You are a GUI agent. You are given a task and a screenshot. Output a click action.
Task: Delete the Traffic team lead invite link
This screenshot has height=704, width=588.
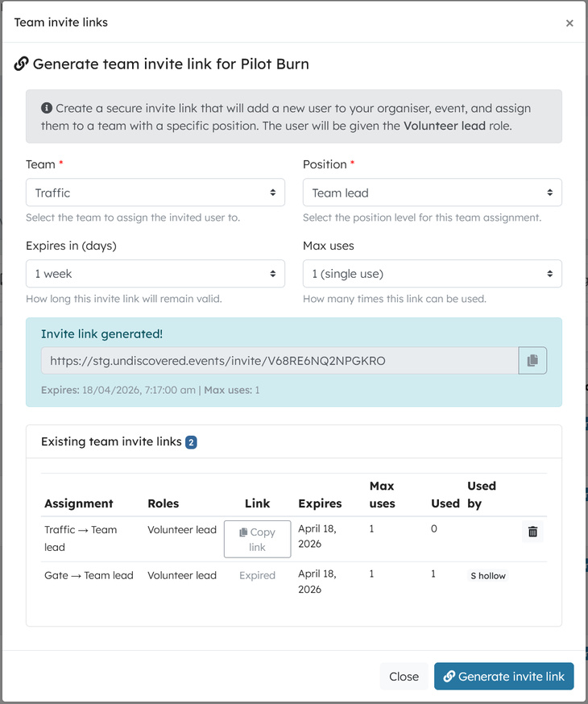click(532, 532)
